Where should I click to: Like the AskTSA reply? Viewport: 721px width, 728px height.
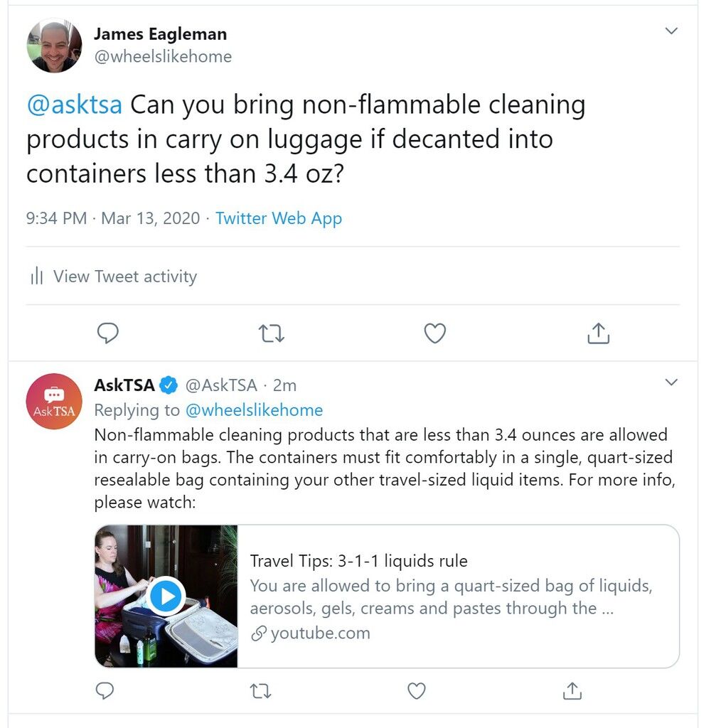pyautogui.click(x=417, y=691)
